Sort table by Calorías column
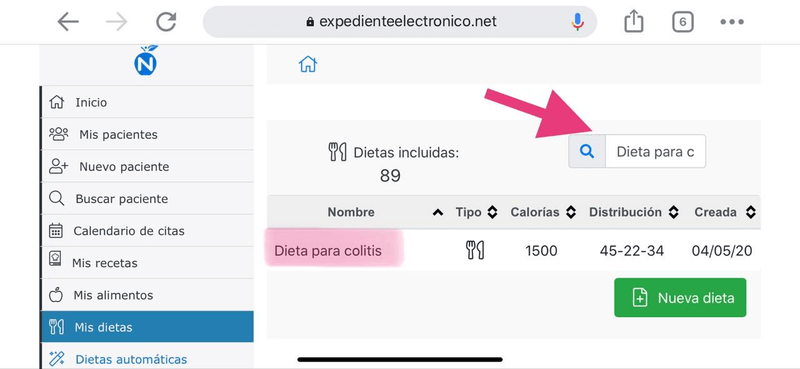 tap(543, 212)
